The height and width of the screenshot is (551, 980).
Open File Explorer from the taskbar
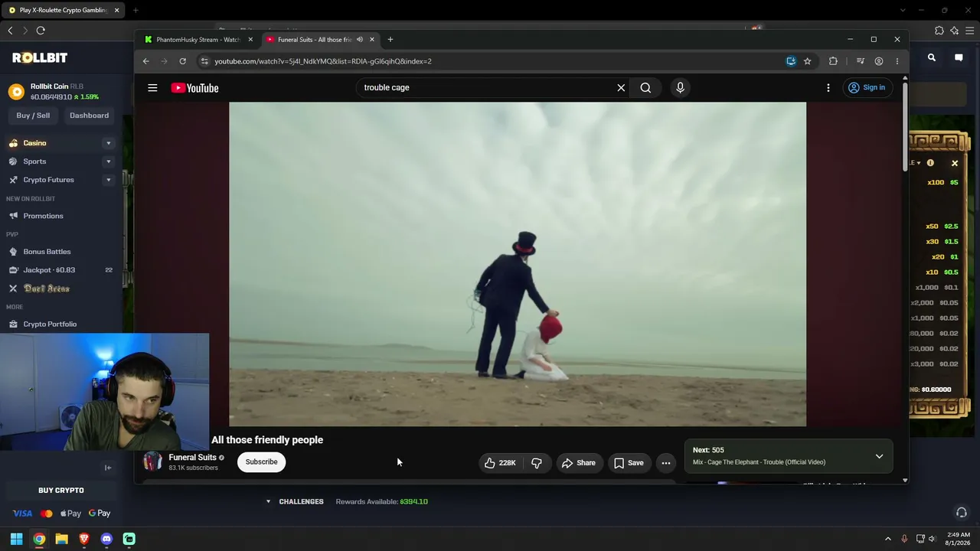tap(61, 539)
